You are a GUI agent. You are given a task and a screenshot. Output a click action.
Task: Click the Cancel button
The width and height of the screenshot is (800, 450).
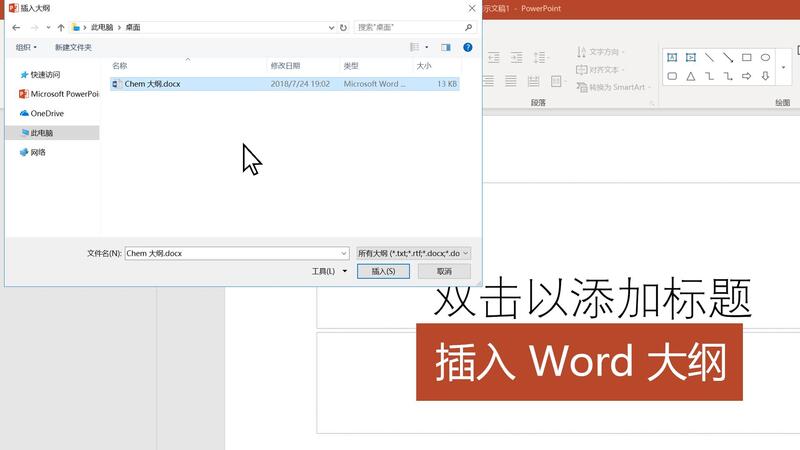pos(444,271)
